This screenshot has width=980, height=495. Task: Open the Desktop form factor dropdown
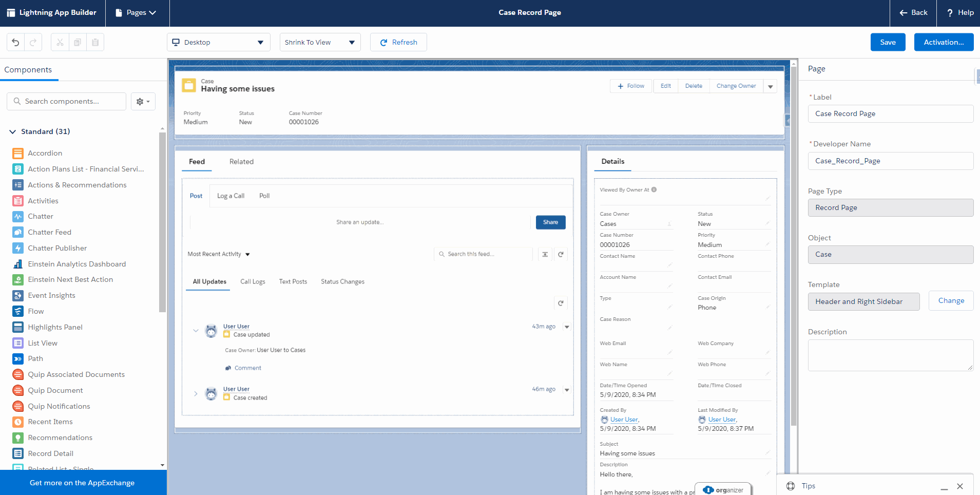(x=219, y=42)
